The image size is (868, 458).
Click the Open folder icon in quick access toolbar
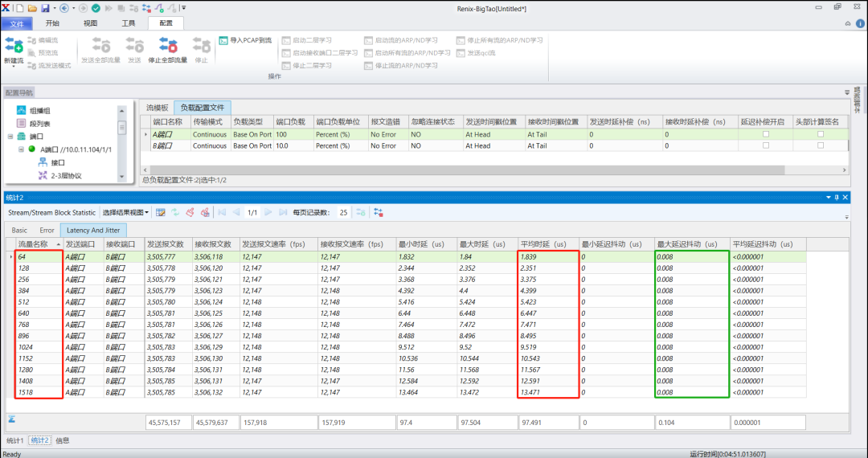[x=32, y=8]
